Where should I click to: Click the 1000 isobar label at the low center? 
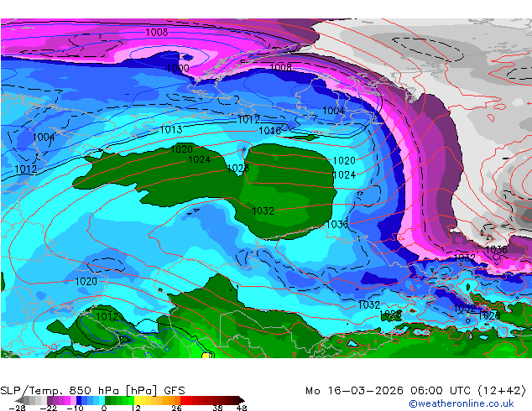click(178, 68)
